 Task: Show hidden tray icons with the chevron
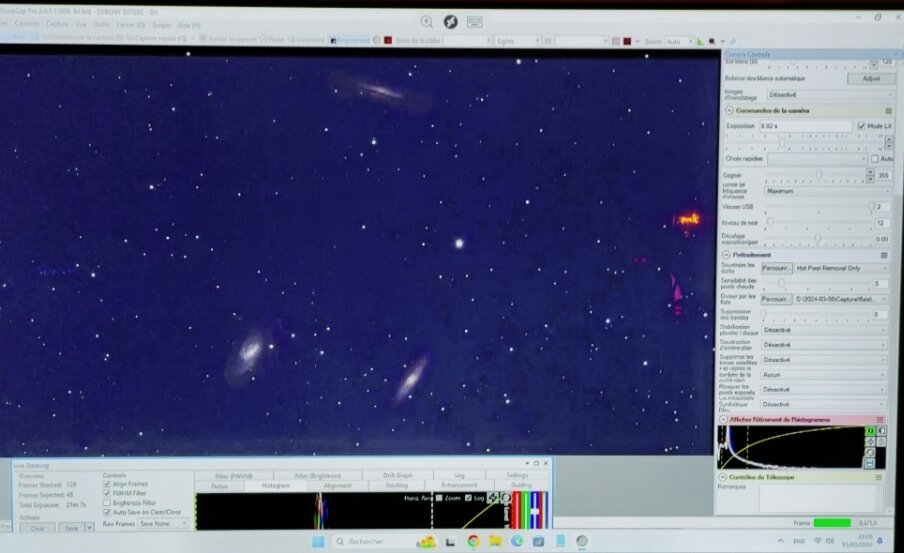[x=781, y=541]
